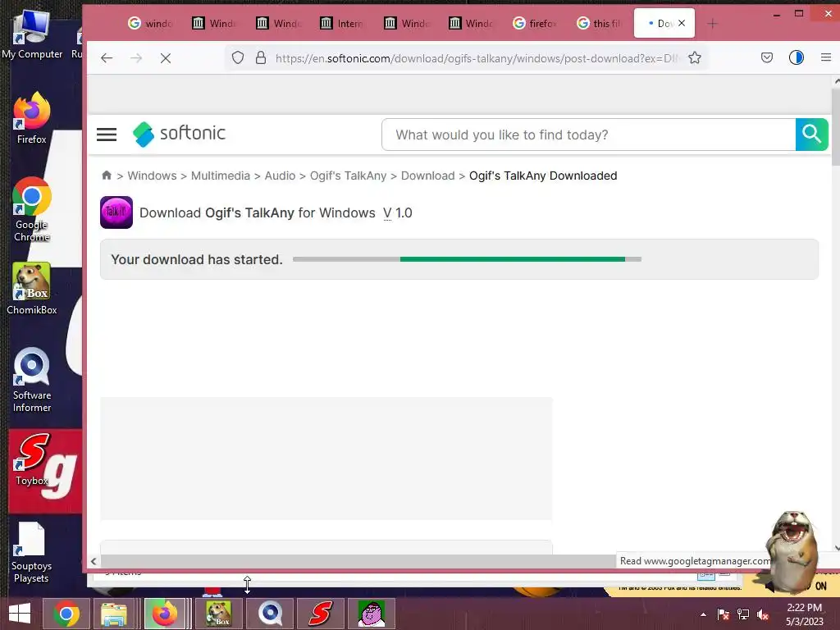This screenshot has height=630, width=840.
Task: Click the Softonic logo
Action: click(x=180, y=134)
